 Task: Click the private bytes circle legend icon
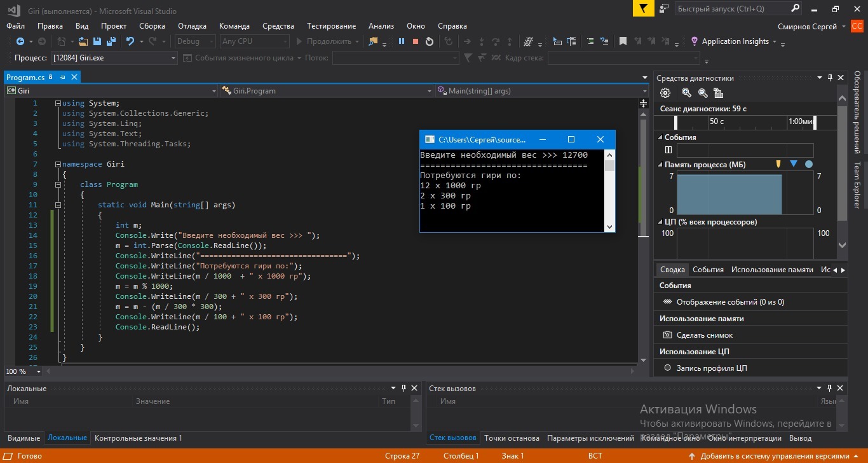click(x=809, y=164)
